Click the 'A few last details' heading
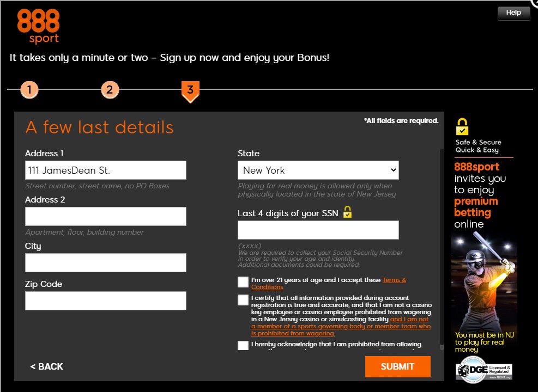This screenshot has height=392, width=538. tap(100, 127)
